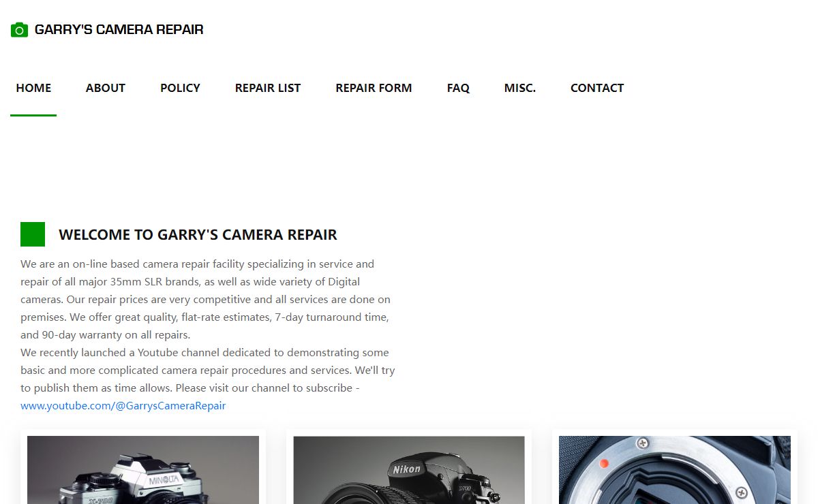818x504 pixels.
Task: Open the Policy page
Action: (x=180, y=88)
